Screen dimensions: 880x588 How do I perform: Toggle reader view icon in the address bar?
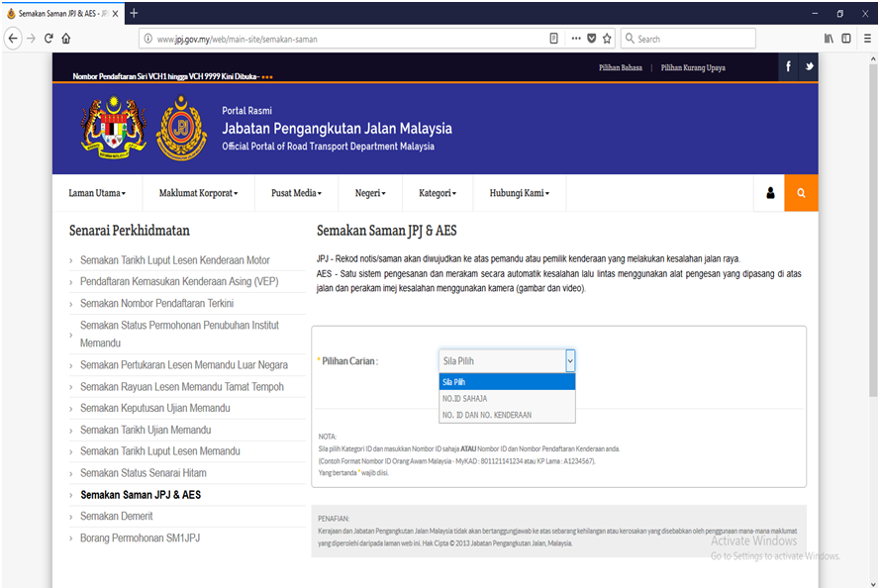point(554,39)
